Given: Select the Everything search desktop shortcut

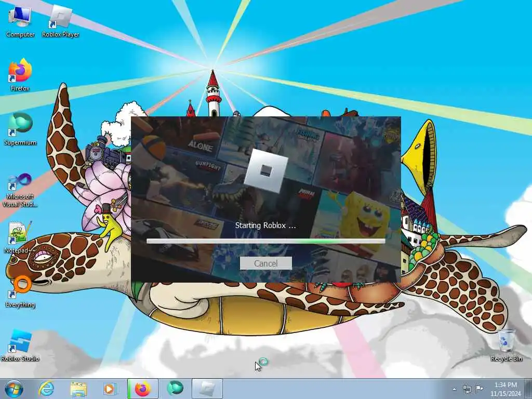Looking at the screenshot, I should pos(20,291).
